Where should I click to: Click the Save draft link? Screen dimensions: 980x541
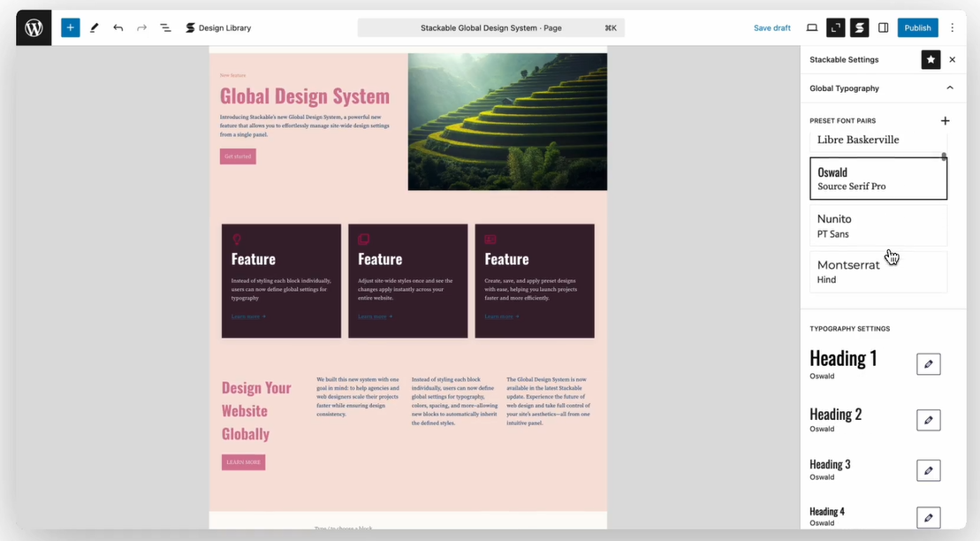point(771,27)
